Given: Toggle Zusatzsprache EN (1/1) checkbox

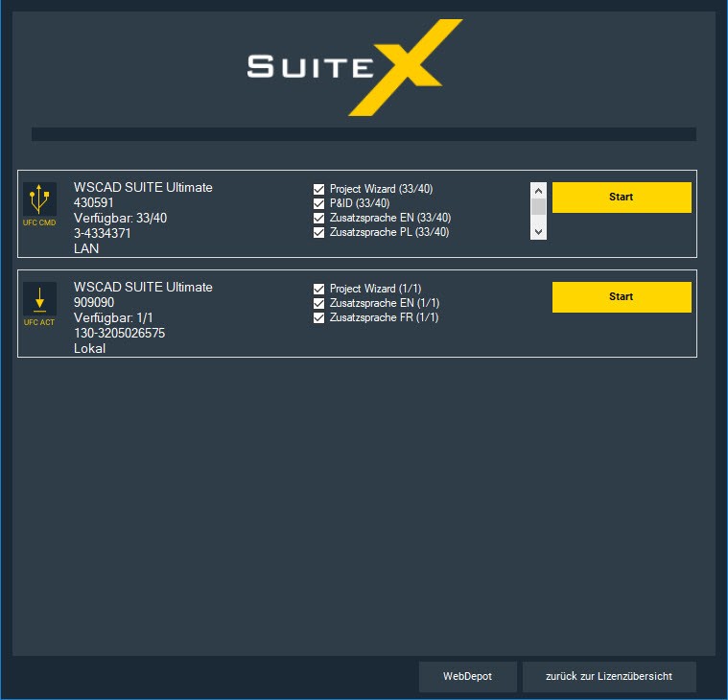Looking at the screenshot, I should [318, 303].
